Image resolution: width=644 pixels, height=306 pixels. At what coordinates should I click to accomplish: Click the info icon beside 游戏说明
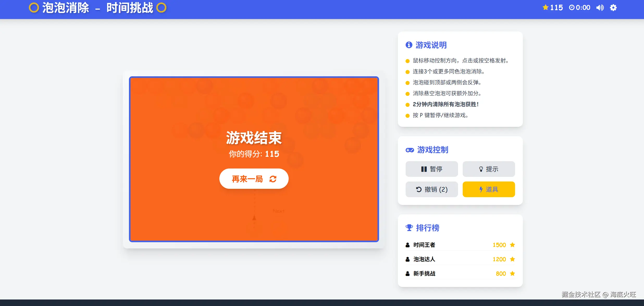coord(409,45)
